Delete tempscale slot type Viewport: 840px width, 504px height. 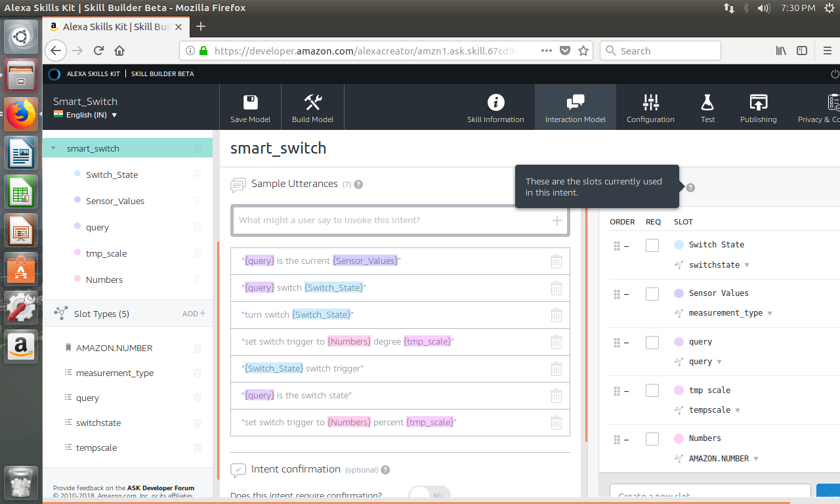coord(198,448)
